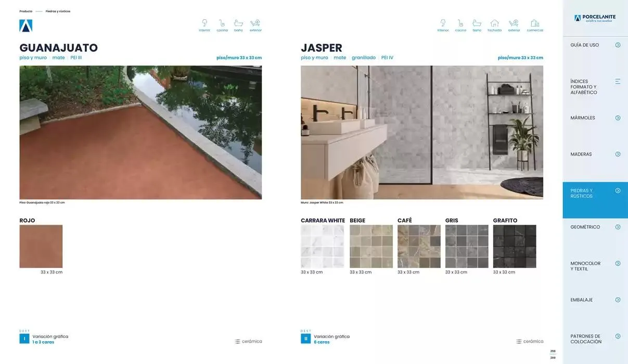The height and width of the screenshot is (364, 628).
Task: Click the Jasper Carrara White tile thumbnail
Action: coord(322,246)
